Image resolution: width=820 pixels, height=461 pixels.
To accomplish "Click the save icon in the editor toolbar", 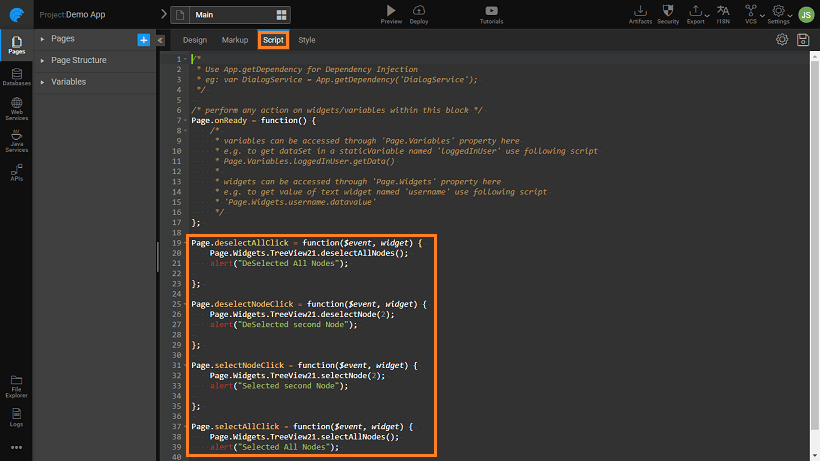I will pyautogui.click(x=802, y=40).
